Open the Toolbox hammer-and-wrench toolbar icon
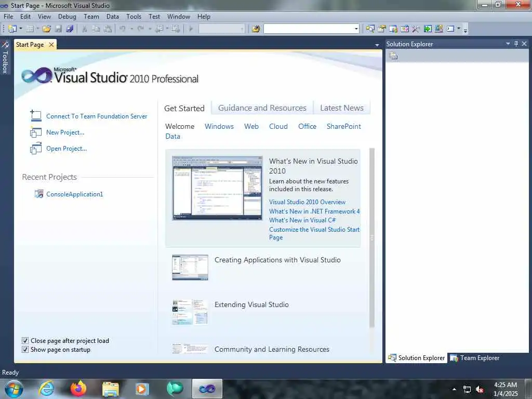 [x=416, y=29]
